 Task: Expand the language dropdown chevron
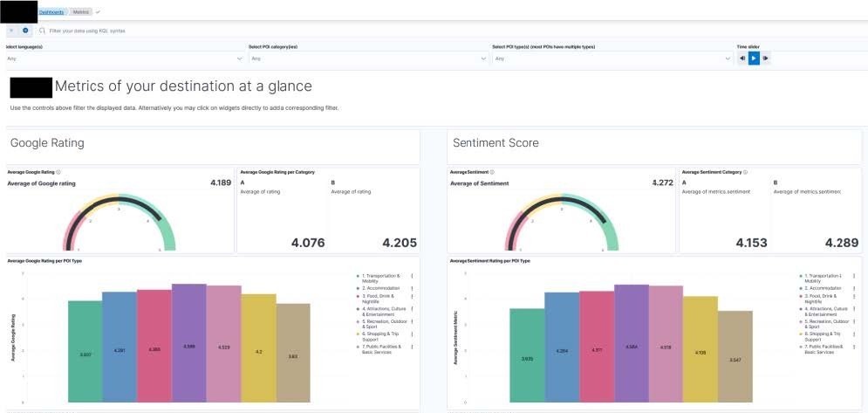pos(239,59)
